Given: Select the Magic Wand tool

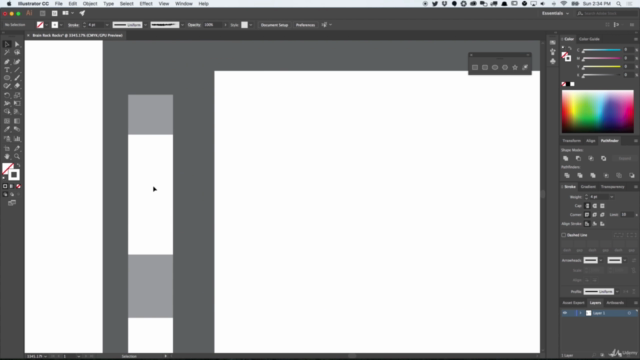Looking at the screenshot, I should [7, 53].
